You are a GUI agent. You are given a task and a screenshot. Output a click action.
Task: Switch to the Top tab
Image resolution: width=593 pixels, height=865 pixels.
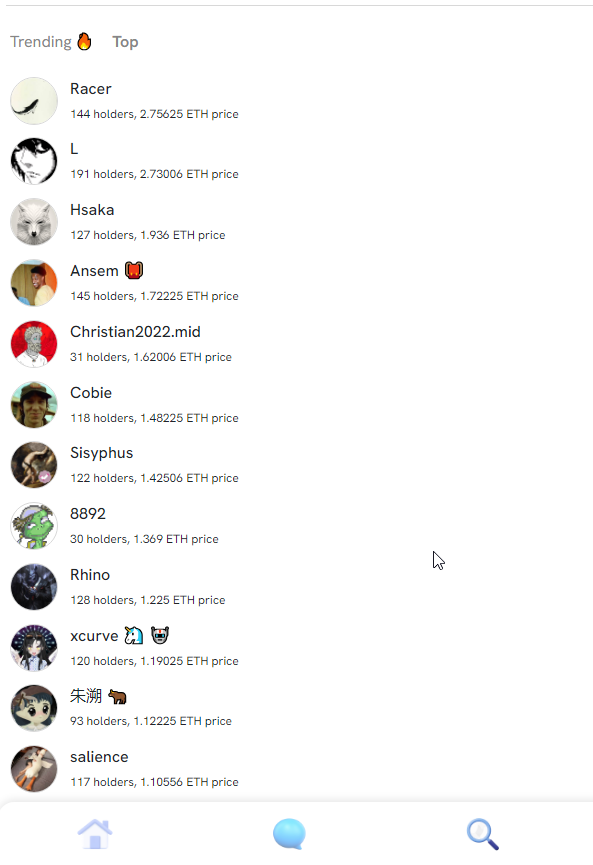coord(125,42)
